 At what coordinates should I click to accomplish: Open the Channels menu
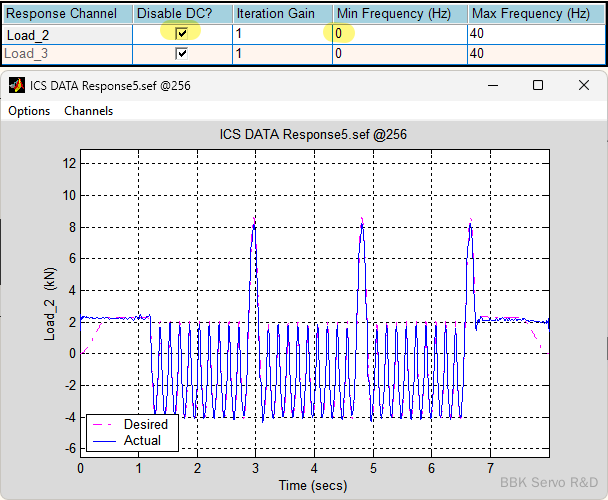pos(89,111)
